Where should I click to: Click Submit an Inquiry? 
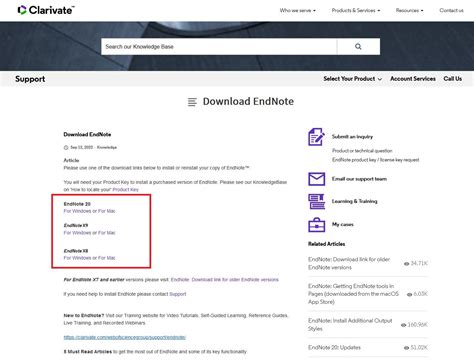tap(352, 137)
